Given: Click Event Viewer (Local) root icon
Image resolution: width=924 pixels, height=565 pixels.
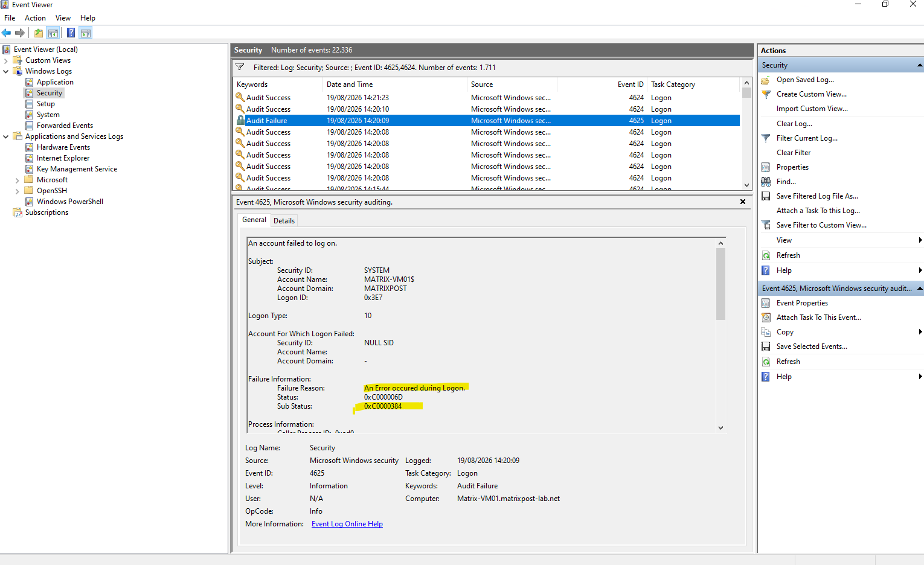Looking at the screenshot, I should pos(6,49).
